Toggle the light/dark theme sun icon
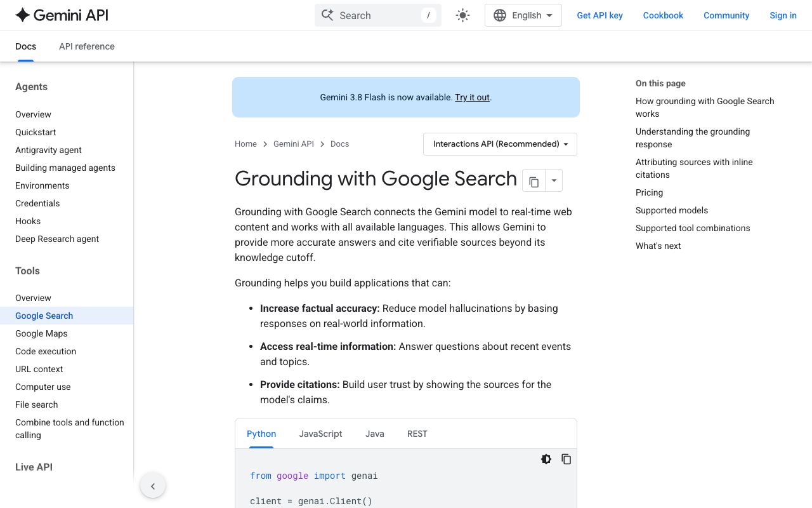 pos(462,15)
